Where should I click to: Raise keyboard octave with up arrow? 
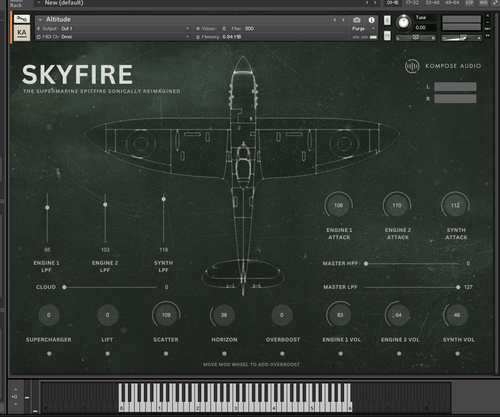15,389
